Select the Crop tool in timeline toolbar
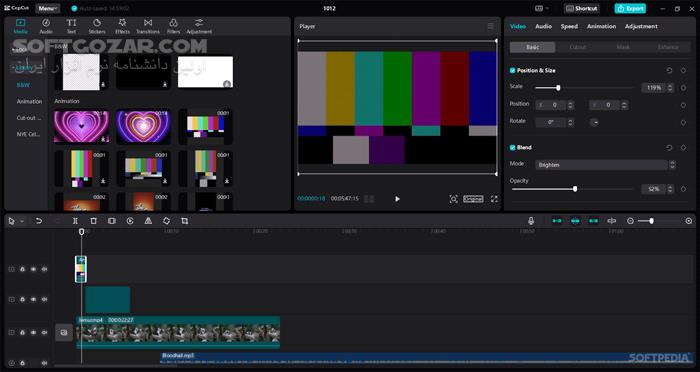 [184, 221]
